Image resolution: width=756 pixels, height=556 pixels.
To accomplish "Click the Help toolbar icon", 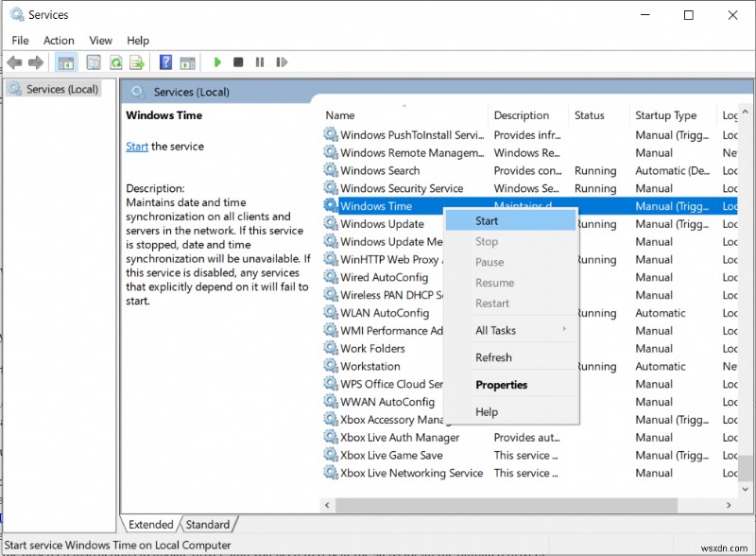I will (164, 62).
